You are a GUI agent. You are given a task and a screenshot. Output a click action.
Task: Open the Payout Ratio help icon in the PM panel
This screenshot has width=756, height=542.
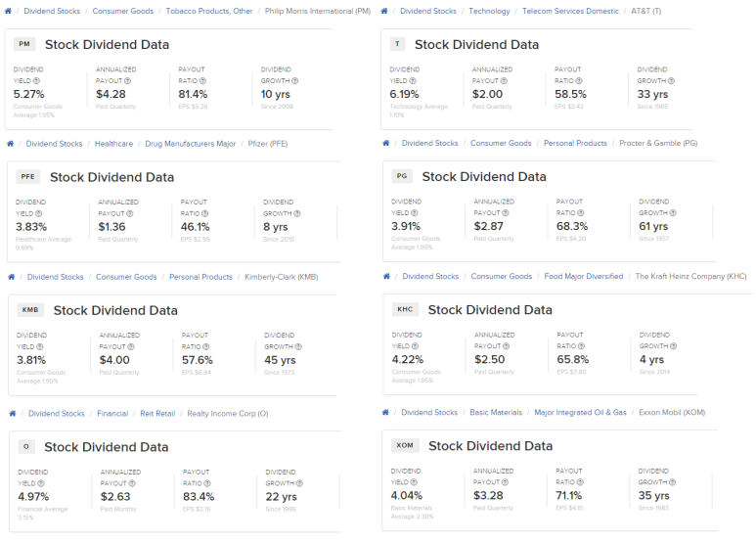pyautogui.click(x=202, y=81)
